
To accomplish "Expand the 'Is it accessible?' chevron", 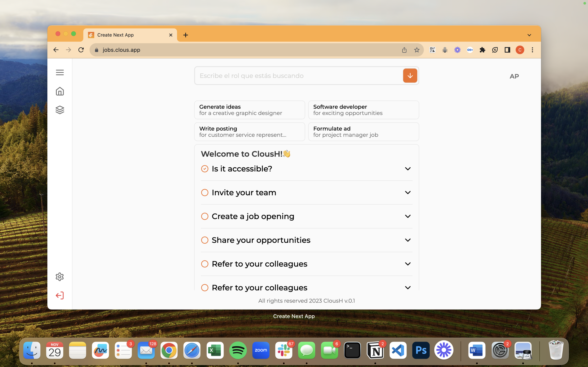I will click(408, 169).
